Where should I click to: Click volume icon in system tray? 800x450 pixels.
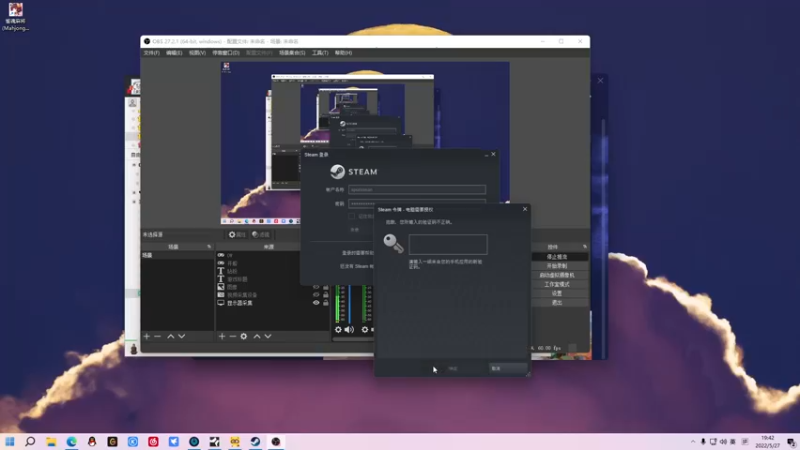pyautogui.click(x=723, y=442)
